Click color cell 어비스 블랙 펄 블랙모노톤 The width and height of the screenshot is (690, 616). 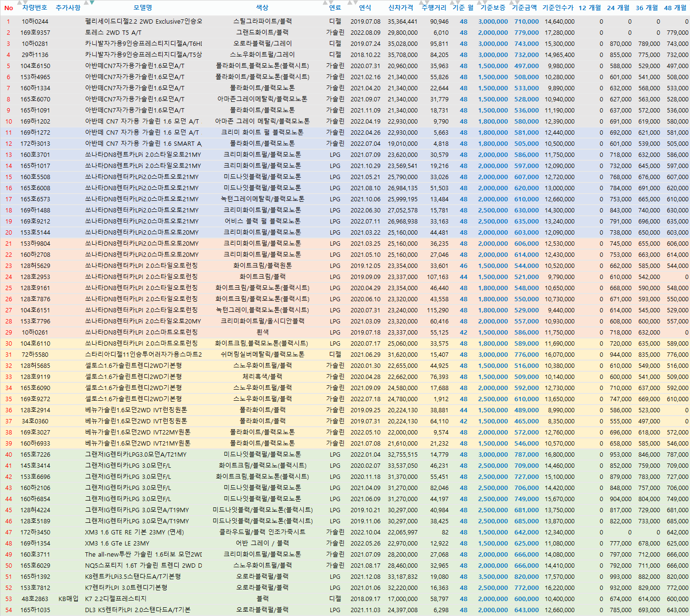(262, 222)
